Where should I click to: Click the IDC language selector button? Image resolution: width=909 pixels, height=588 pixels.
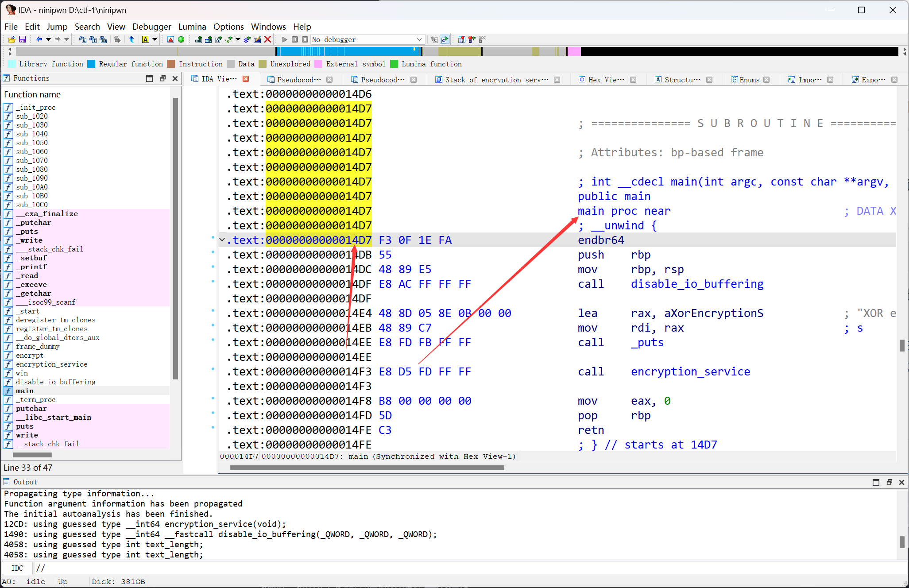point(17,568)
